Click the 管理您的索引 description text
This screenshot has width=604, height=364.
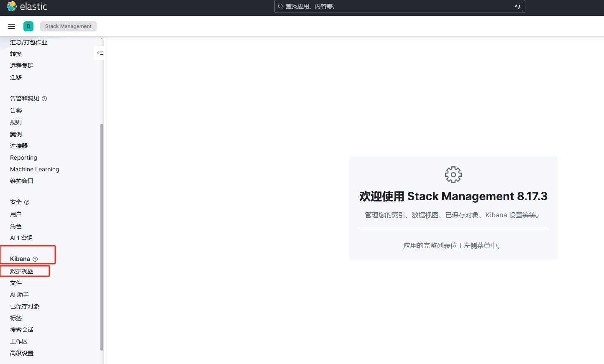453,215
